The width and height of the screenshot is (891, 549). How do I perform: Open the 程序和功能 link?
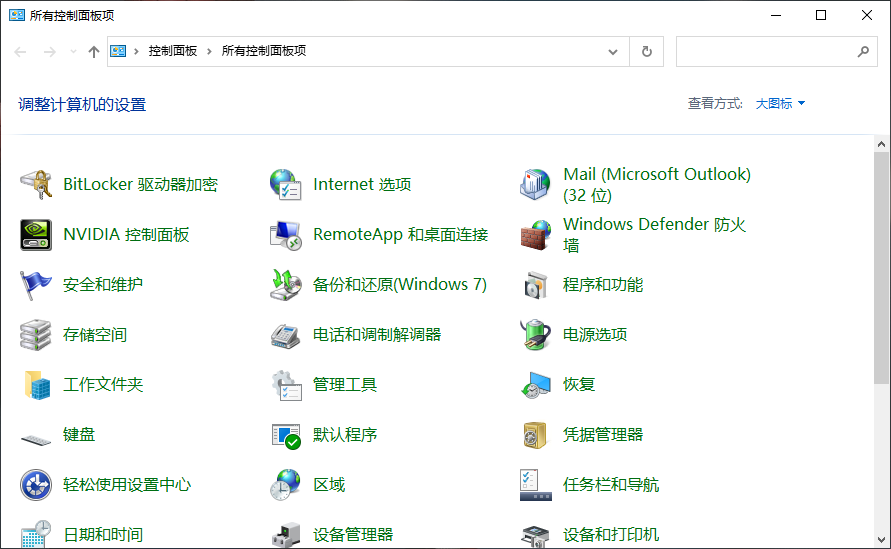click(603, 285)
